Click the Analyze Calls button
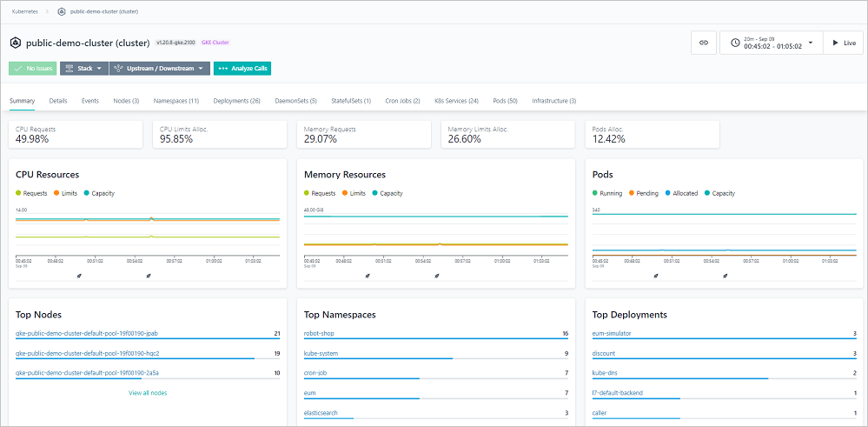This screenshot has height=427, width=868. click(x=242, y=68)
